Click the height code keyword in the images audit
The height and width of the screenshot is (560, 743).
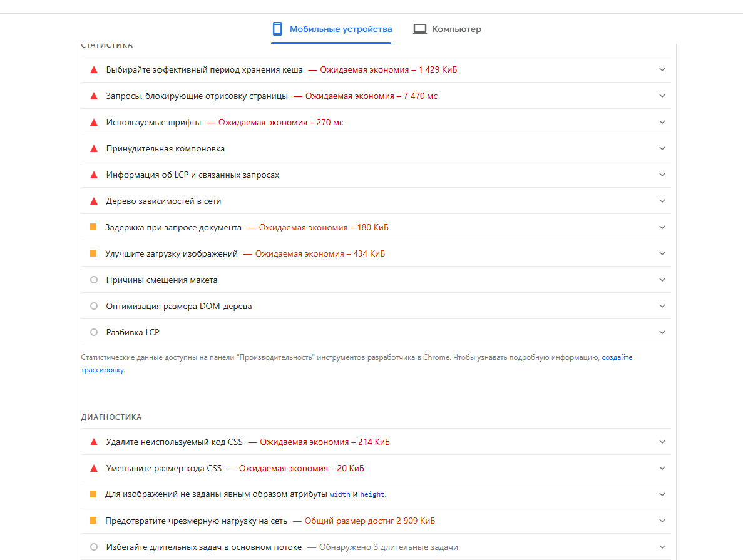tap(372, 495)
